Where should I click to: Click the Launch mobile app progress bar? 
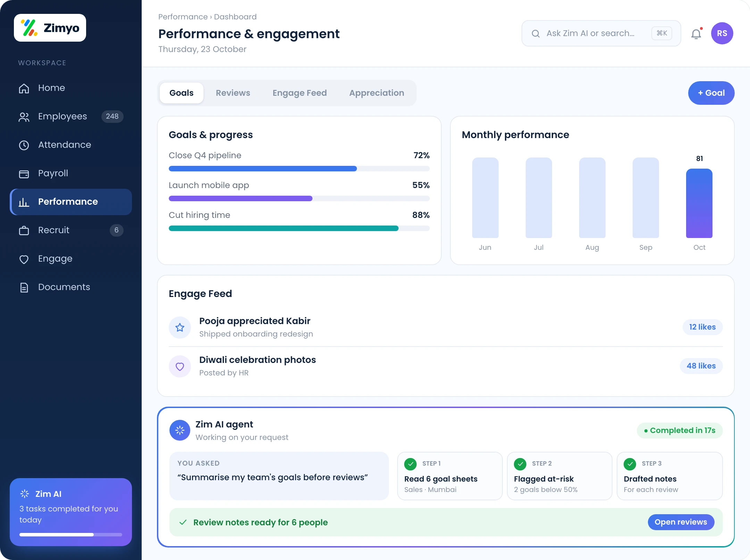299,198
